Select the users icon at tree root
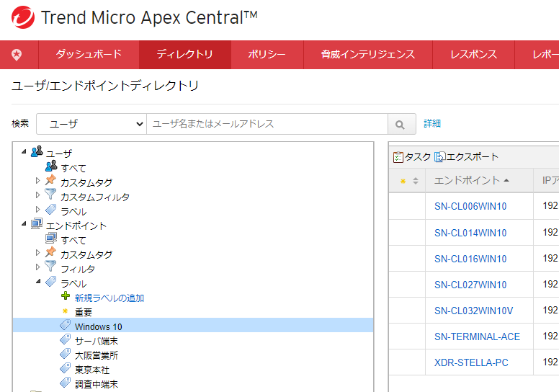Screen dimensions: 559x392 click(37, 153)
